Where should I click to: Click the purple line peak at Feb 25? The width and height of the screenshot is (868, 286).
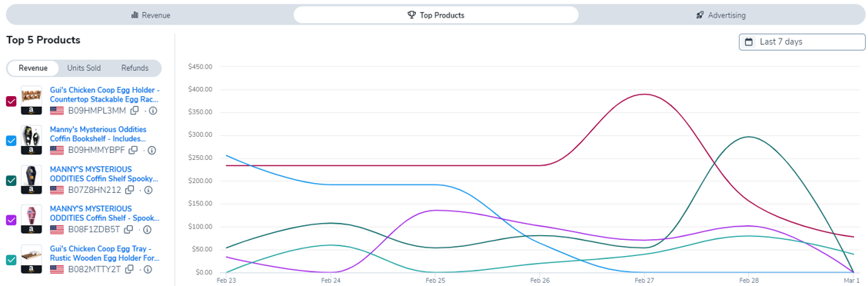point(435,210)
